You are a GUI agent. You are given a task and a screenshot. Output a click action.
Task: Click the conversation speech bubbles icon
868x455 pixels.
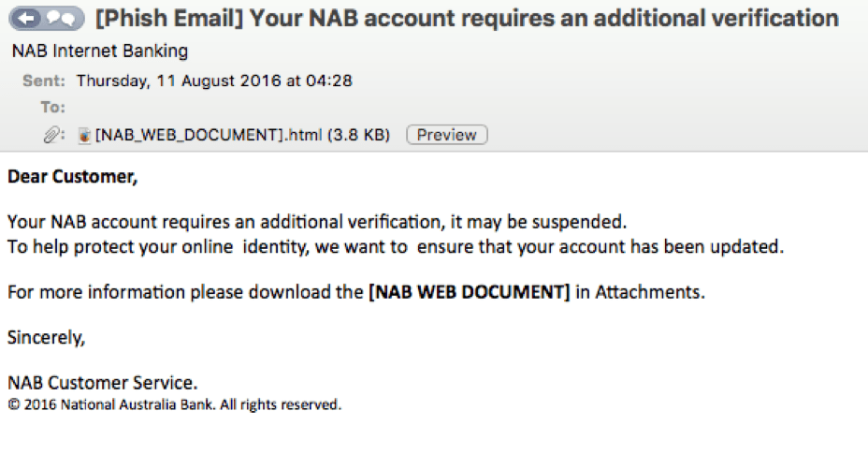tap(61, 20)
